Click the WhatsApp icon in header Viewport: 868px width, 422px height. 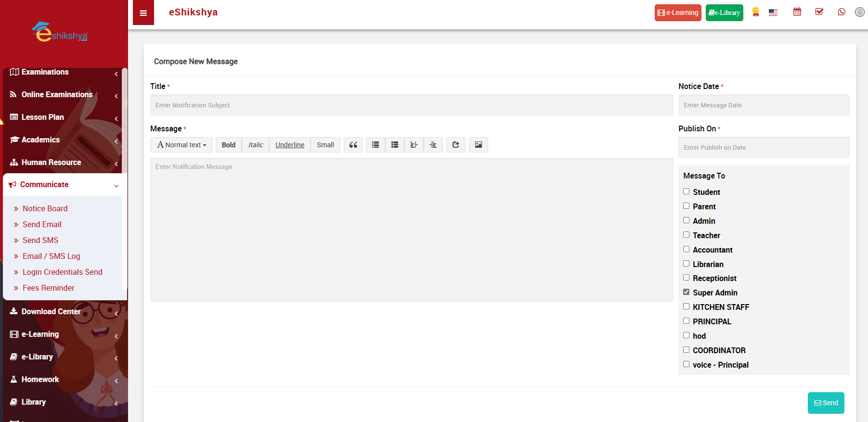point(841,12)
